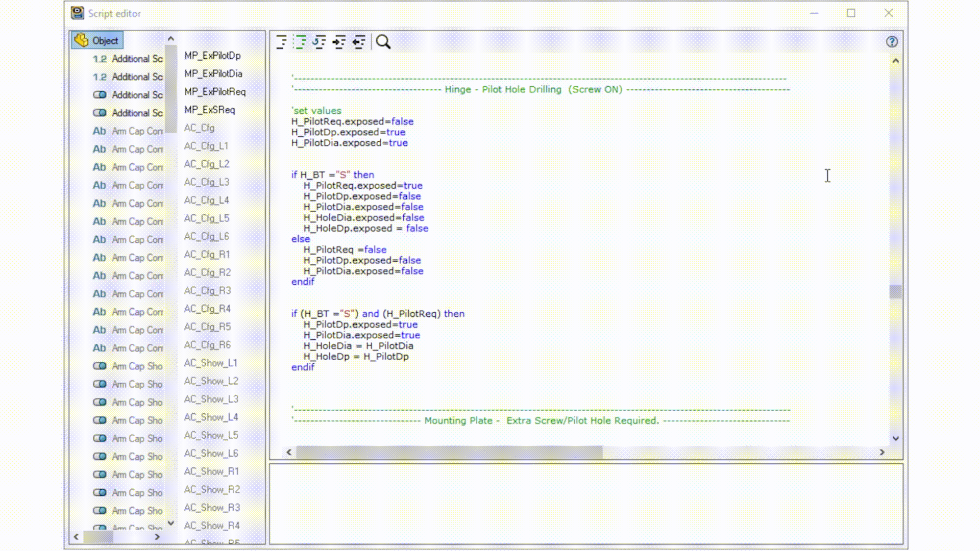This screenshot has height=551, width=980.
Task: Click the code editor scroll-down arrow
Action: 896,438
